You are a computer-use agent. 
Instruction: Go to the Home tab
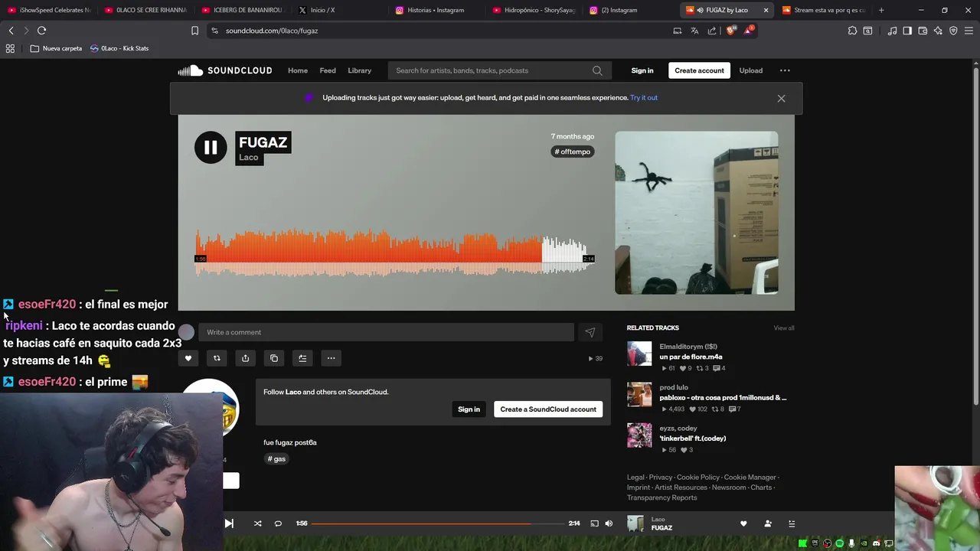tap(298, 70)
